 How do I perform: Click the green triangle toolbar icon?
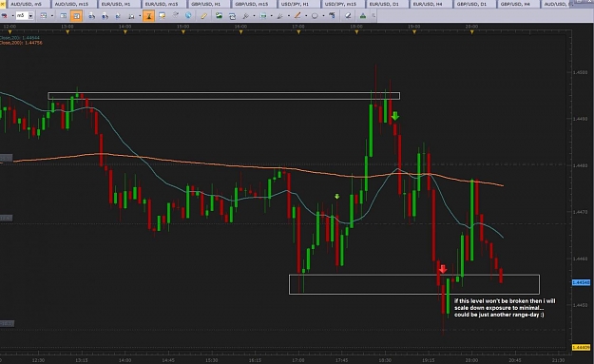362,16
